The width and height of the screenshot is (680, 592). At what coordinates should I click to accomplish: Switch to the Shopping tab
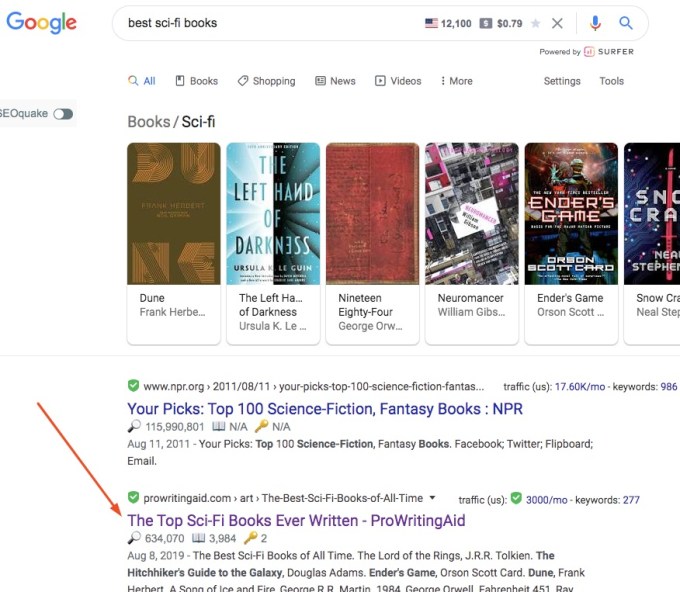(266, 81)
